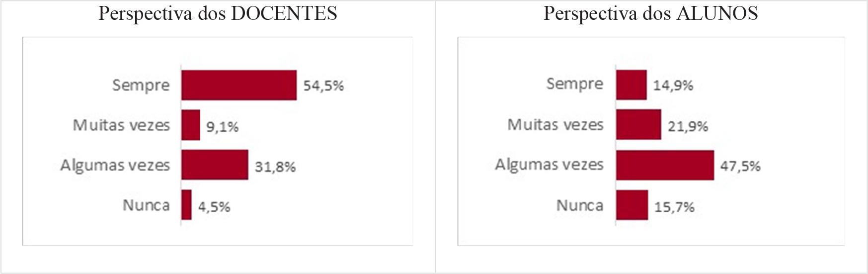Click 'Muitas vezes' label in the alunos chart
This screenshot has height=274, width=868.
[x=555, y=124]
